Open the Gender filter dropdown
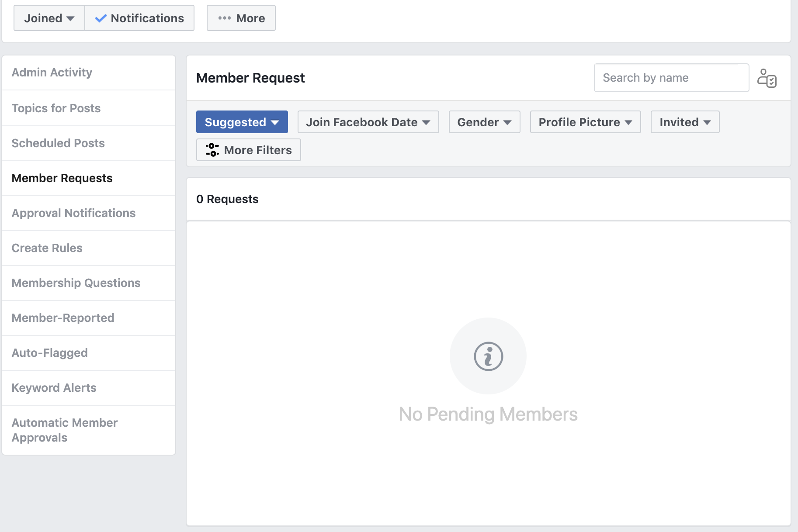Screen dimensions: 798x532 tap(484, 122)
